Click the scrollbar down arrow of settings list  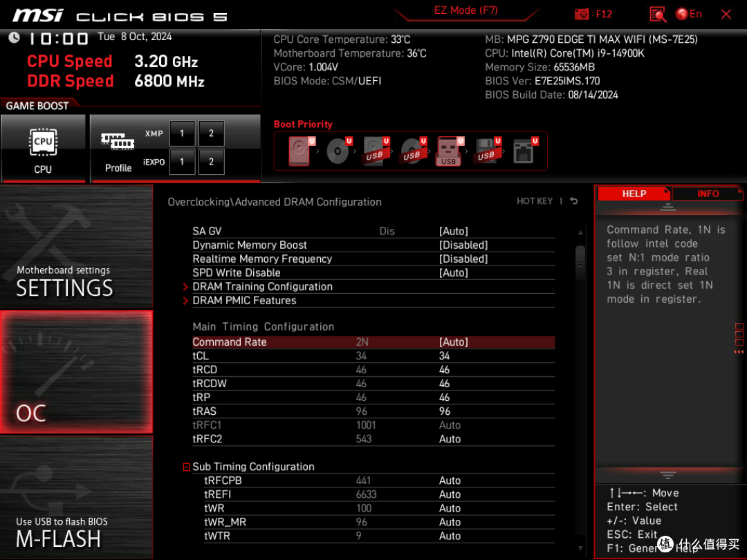tap(580, 548)
